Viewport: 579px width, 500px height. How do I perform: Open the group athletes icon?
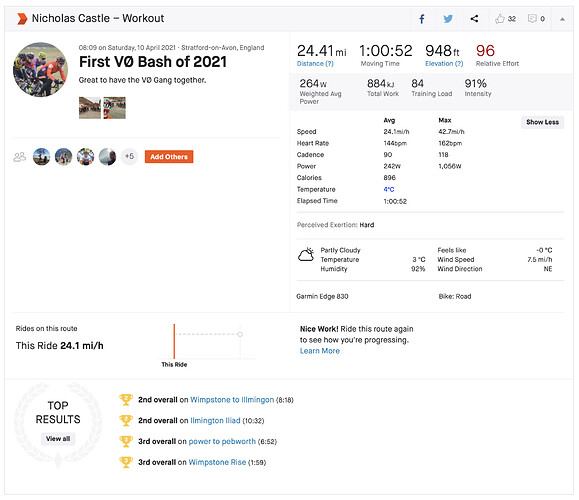click(20, 157)
